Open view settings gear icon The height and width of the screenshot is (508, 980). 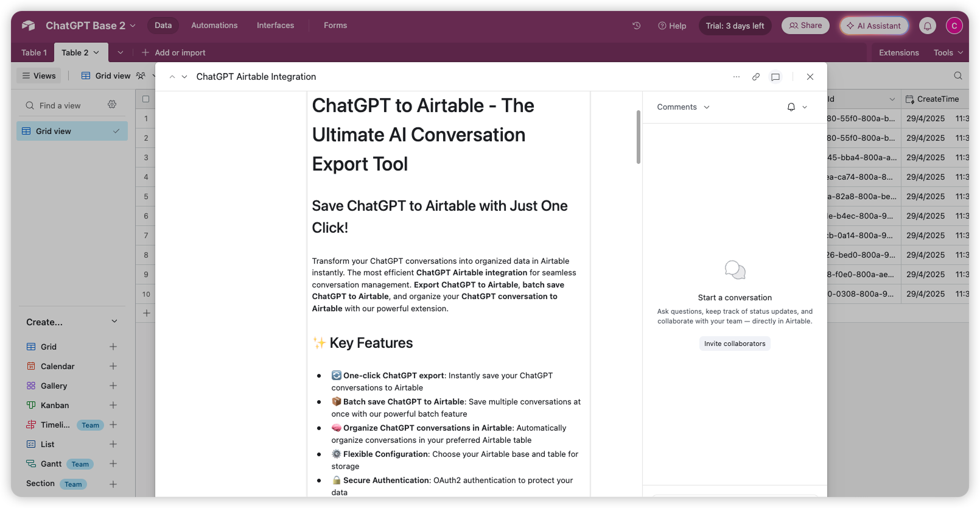coord(112,105)
